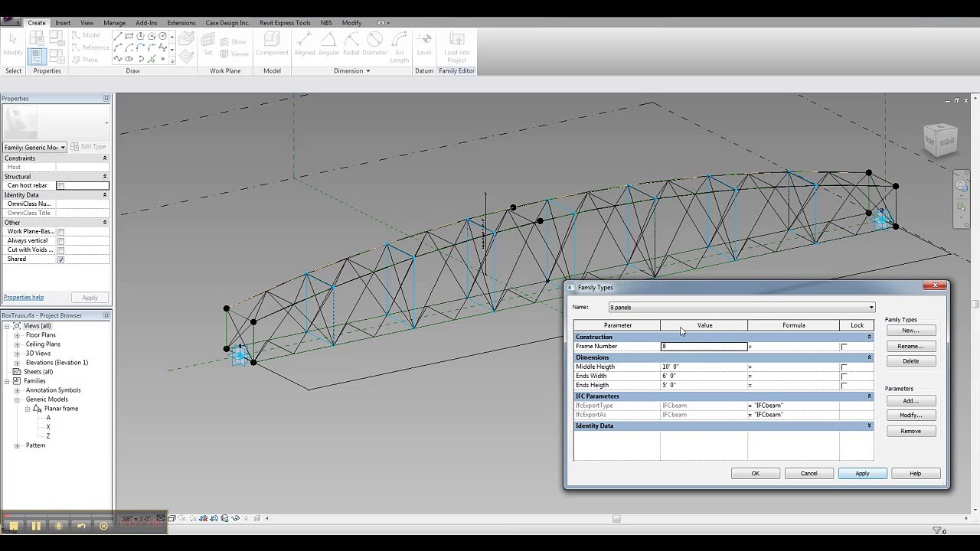
Task: Click the ViewCube in the 3D view
Action: point(940,141)
